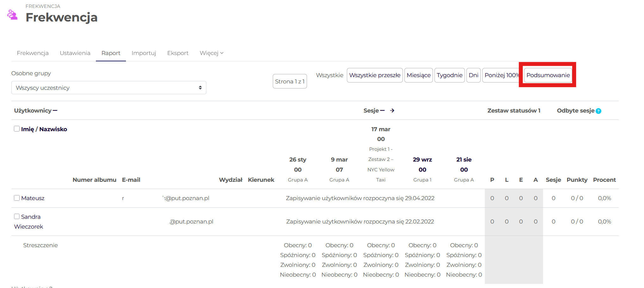Expand the Więcej tab menu
Viewport: 644px width, 288px height.
click(x=211, y=53)
